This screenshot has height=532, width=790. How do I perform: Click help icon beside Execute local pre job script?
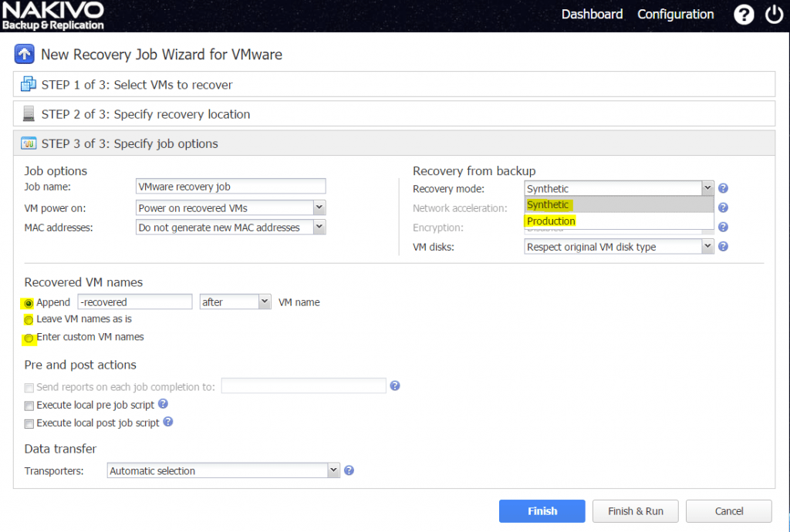tap(162, 404)
